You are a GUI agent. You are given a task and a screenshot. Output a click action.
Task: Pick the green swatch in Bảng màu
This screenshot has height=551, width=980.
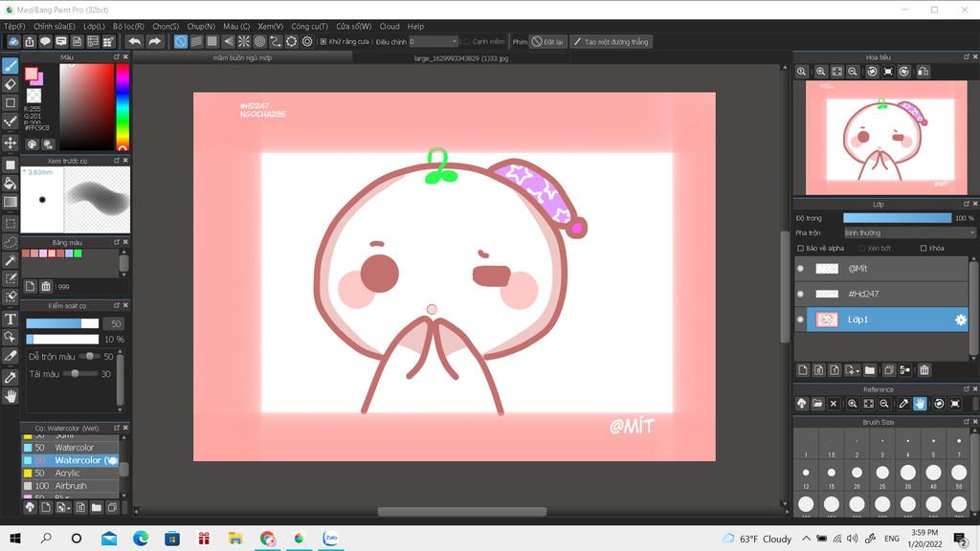tap(78, 253)
